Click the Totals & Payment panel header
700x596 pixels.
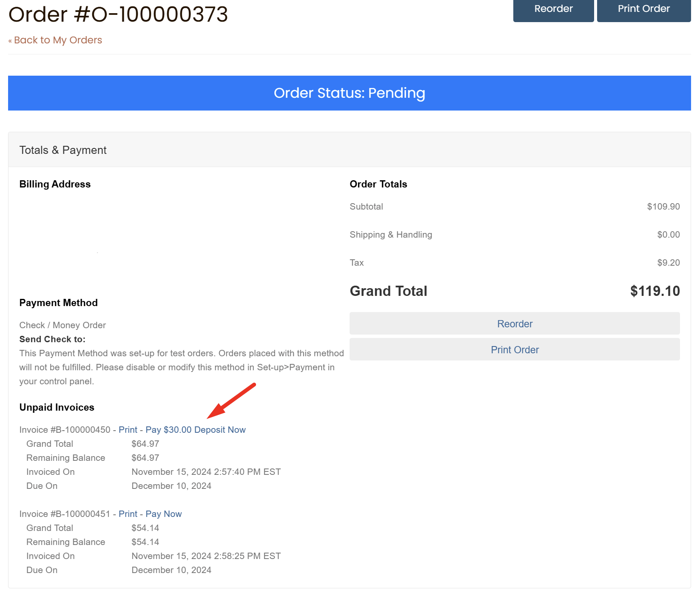350,150
